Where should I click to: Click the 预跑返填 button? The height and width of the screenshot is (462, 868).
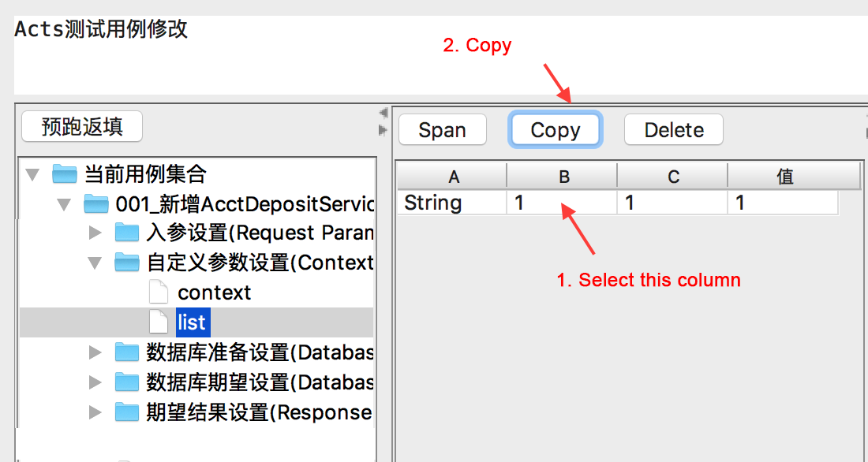tap(82, 127)
